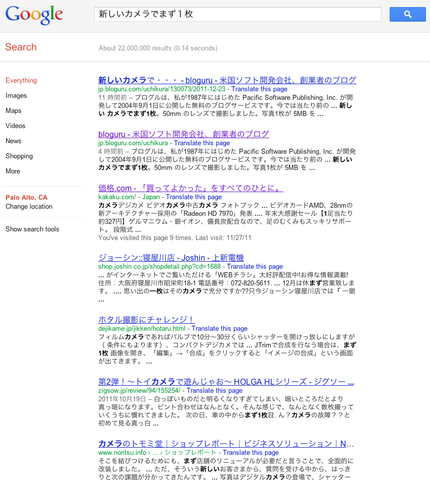Click the About 22,000,000 results text

(158, 48)
